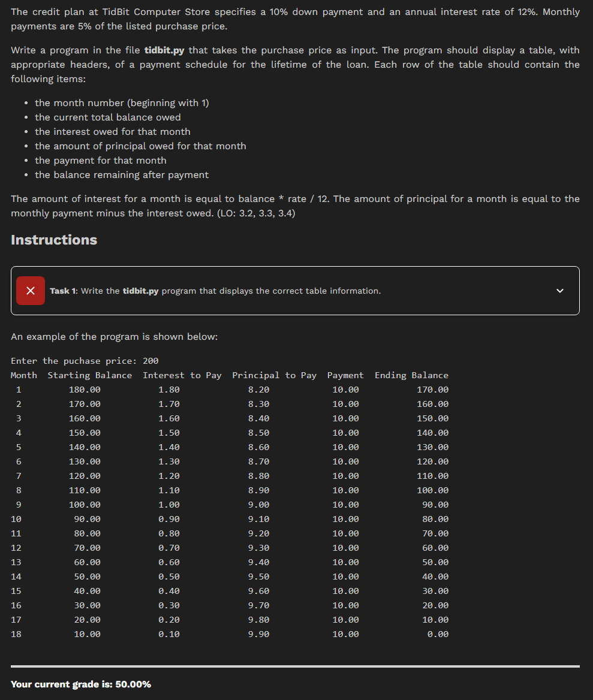Click the Interest to Pay column header

pyautogui.click(x=183, y=375)
